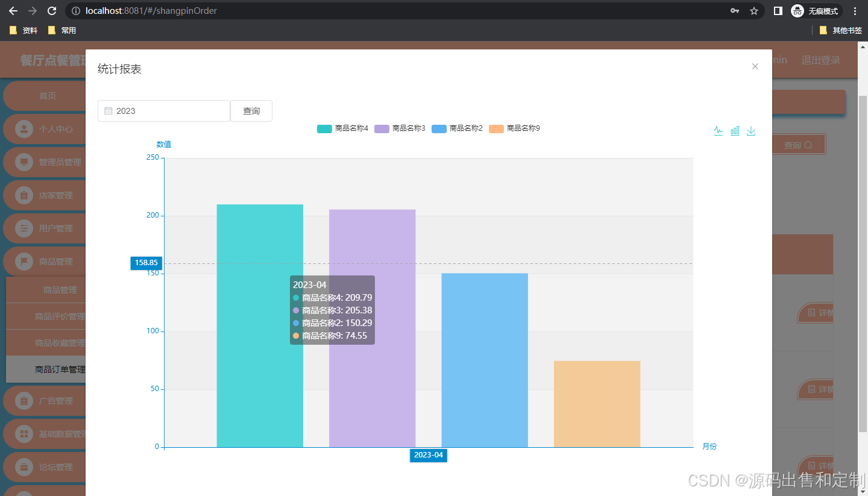
Task: Click browser back arrow
Action: [13, 11]
